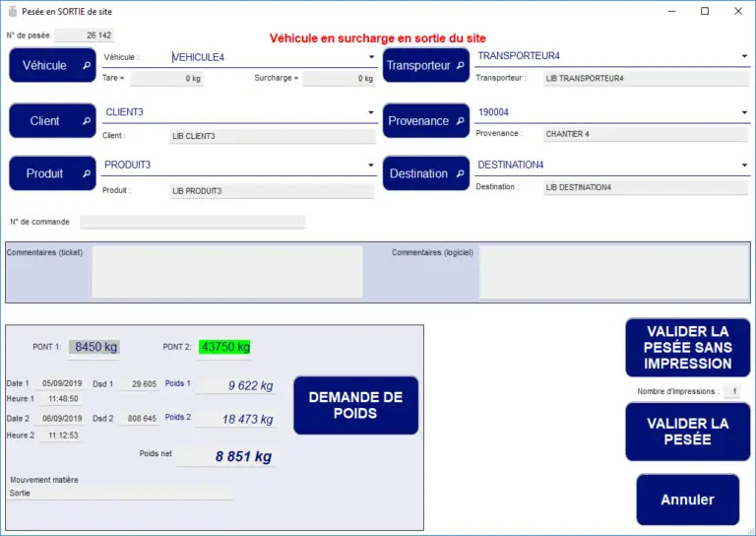Click the Poids net value 8 851 kg
This screenshot has height=536, width=756.
pyautogui.click(x=226, y=456)
